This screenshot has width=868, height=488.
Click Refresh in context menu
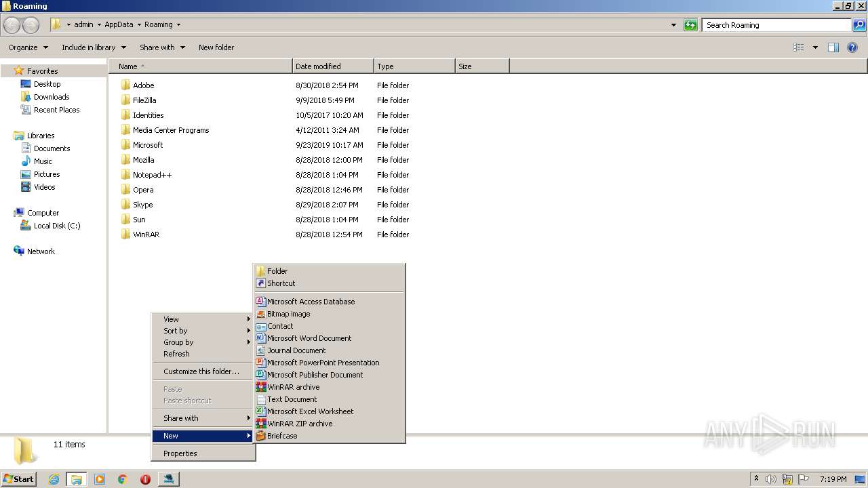(203, 354)
